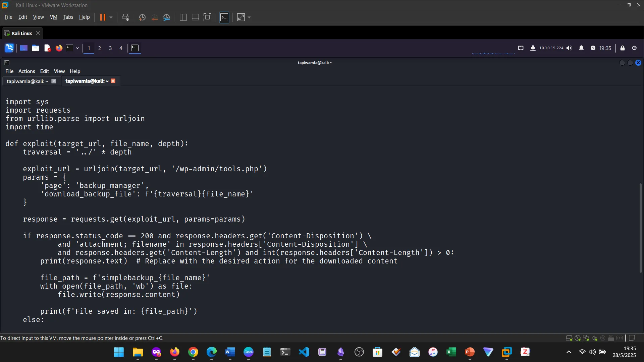Open the text editor panel icon
The image size is (644, 362).
point(47,48)
